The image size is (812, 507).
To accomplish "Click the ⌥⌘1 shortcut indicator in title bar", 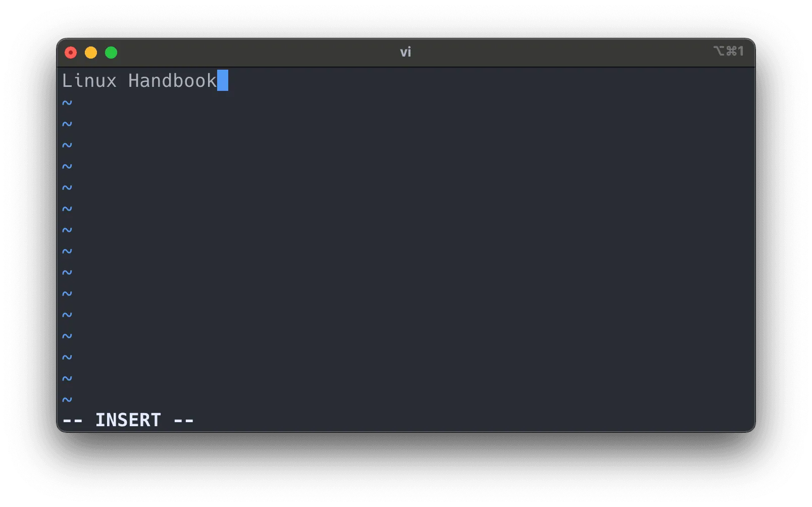I will click(x=728, y=51).
